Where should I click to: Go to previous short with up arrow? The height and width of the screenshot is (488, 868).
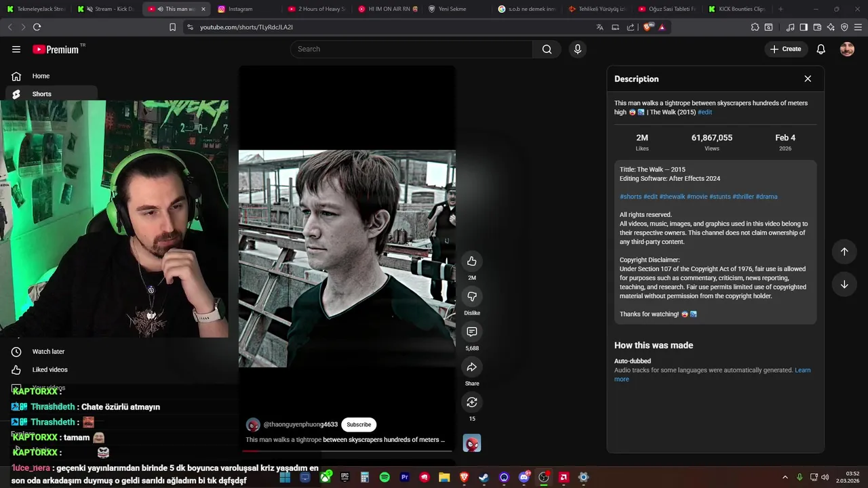tap(844, 251)
